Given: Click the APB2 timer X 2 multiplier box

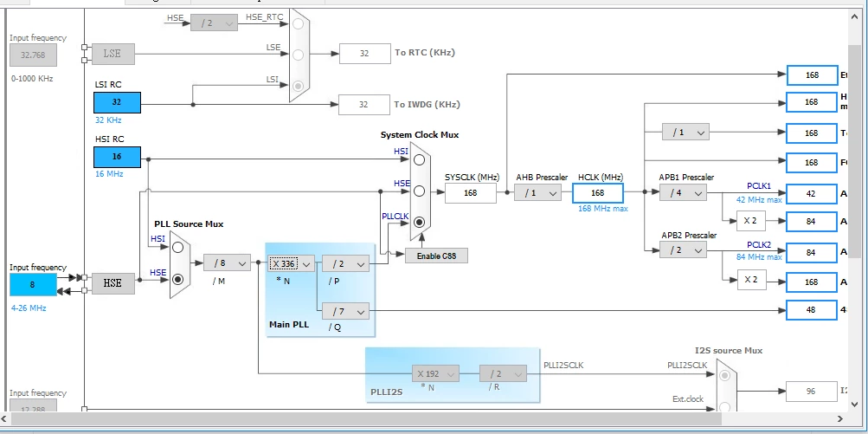Looking at the screenshot, I should [x=751, y=279].
